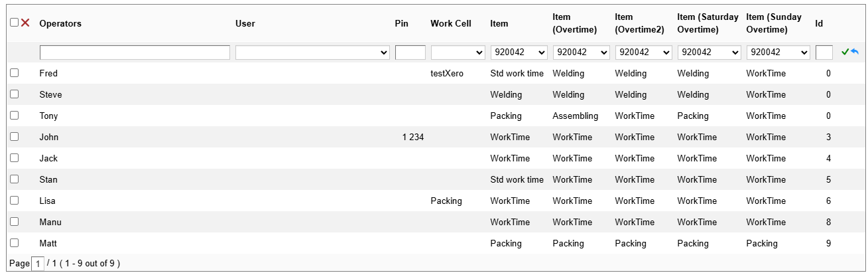Viewport: 868px width, 275px height.
Task: Open the User filter dropdown
Action: (312, 52)
